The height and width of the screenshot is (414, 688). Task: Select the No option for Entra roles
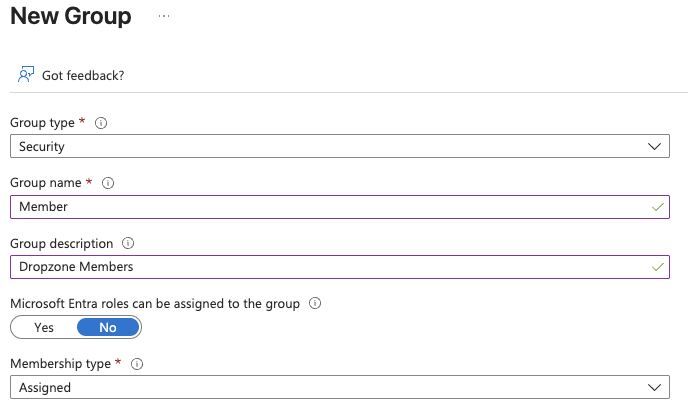point(108,327)
